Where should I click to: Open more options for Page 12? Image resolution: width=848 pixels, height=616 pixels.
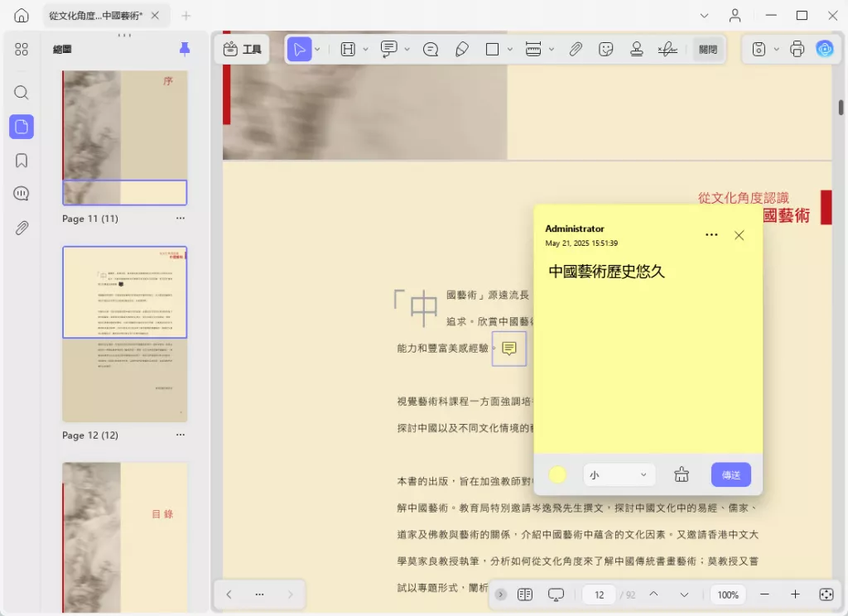click(180, 435)
